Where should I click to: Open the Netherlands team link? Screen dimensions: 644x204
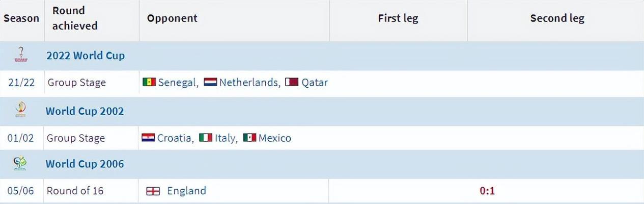(x=248, y=83)
